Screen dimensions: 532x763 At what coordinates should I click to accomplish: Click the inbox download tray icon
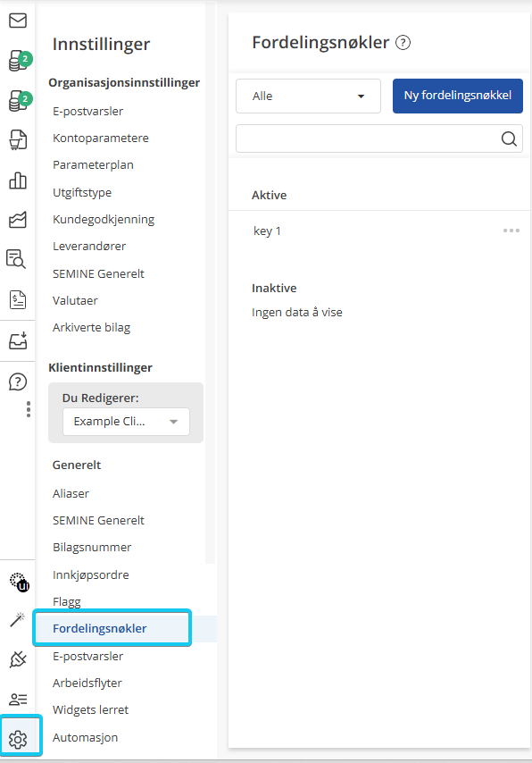pyautogui.click(x=18, y=341)
